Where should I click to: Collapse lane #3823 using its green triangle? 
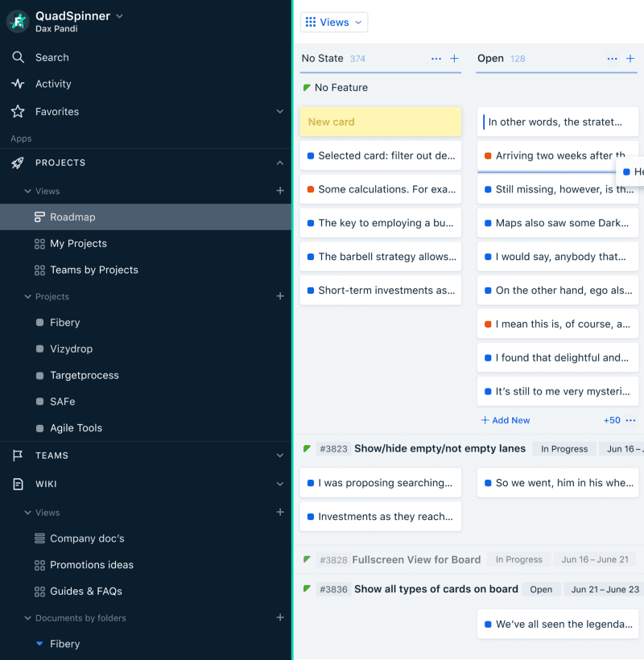[x=306, y=448]
